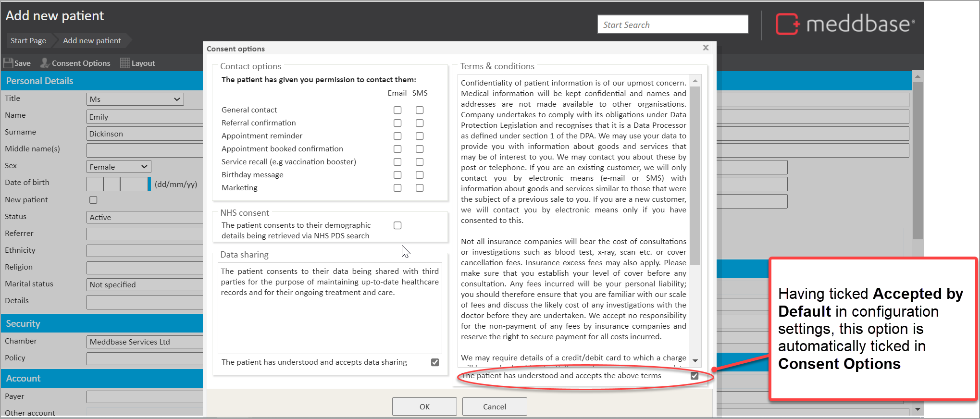Go to Start Page breadcrumb
Screen dimensions: 980x419
click(28, 41)
